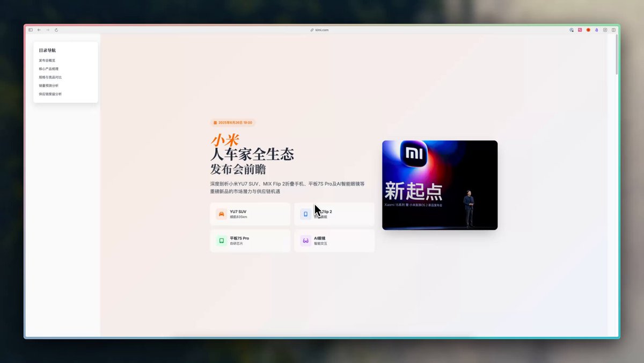Click the 自研芯片 text
The width and height of the screenshot is (644, 363).
pyautogui.click(x=236, y=244)
